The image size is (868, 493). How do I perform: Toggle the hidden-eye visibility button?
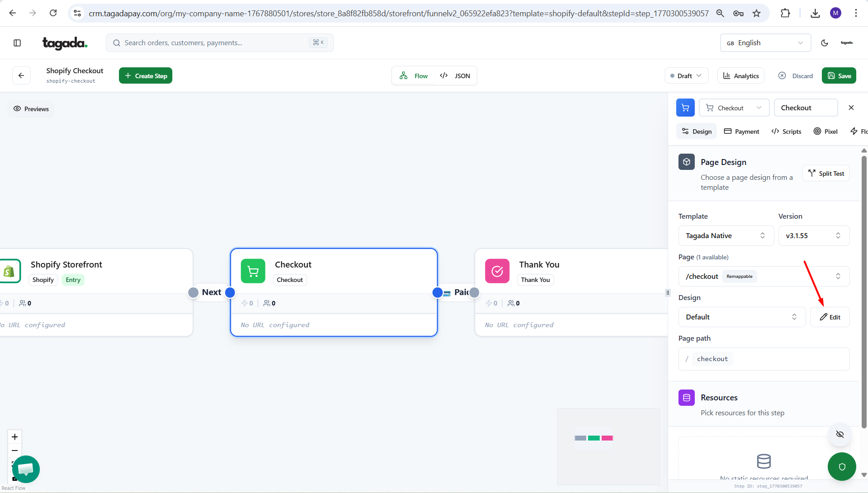click(840, 434)
